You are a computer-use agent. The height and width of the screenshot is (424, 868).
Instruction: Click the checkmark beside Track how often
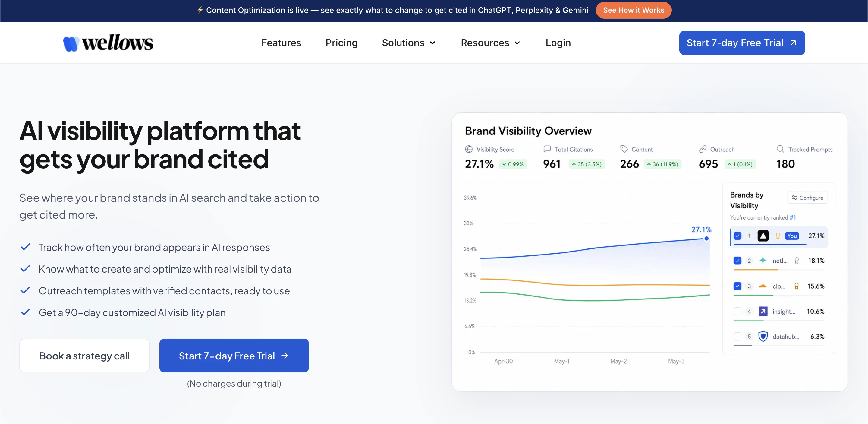(25, 247)
